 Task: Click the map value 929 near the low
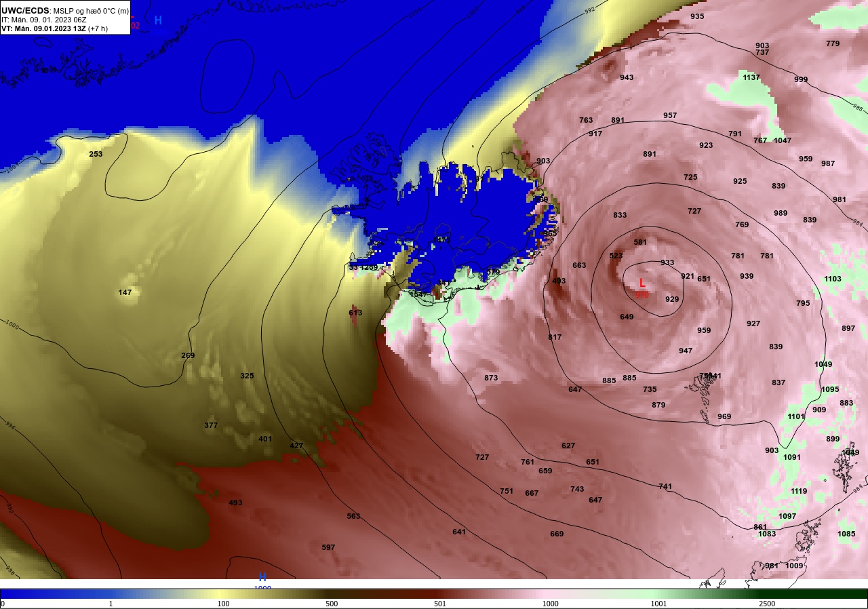click(x=672, y=299)
